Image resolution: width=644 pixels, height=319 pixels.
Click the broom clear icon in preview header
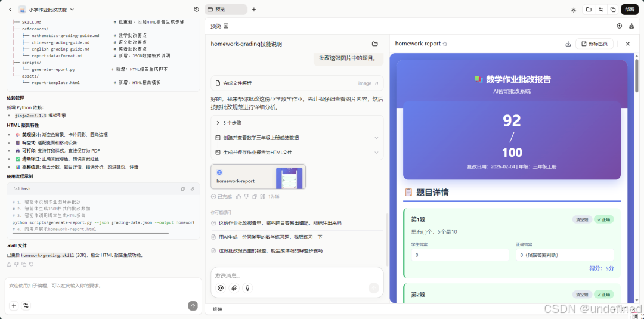[631, 26]
